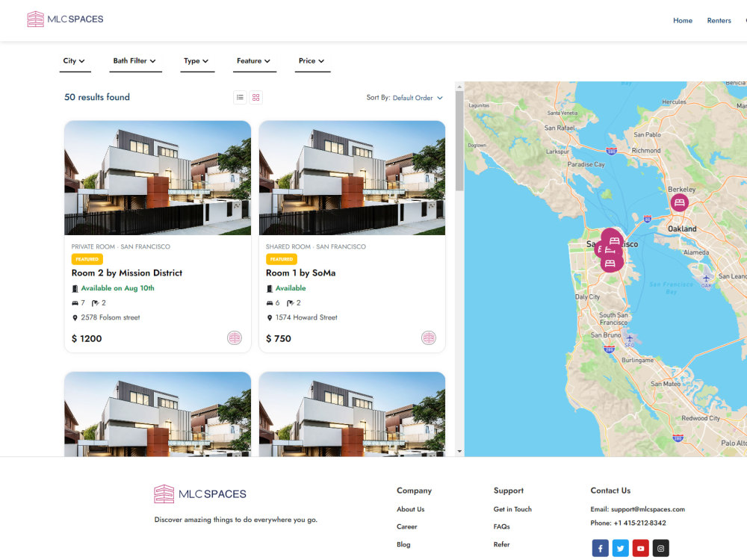The height and width of the screenshot is (560, 747).
Task: Select the Berkeley bed map marker
Action: point(679,203)
